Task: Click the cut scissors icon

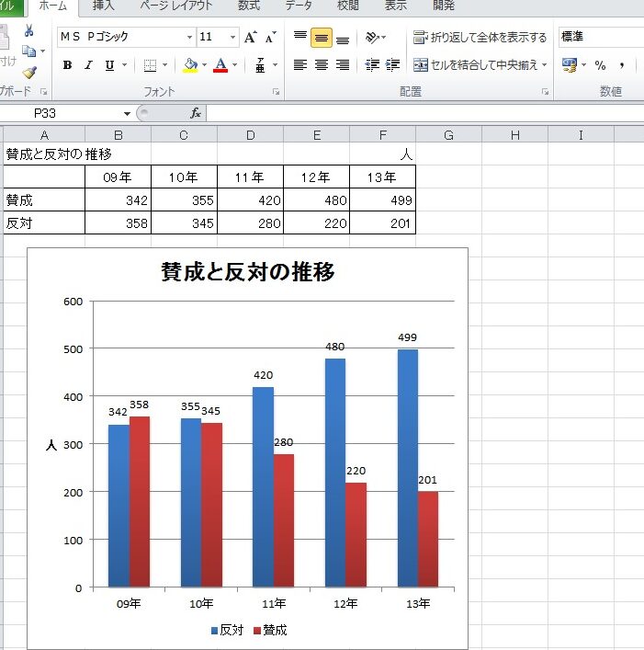Action: click(x=29, y=31)
